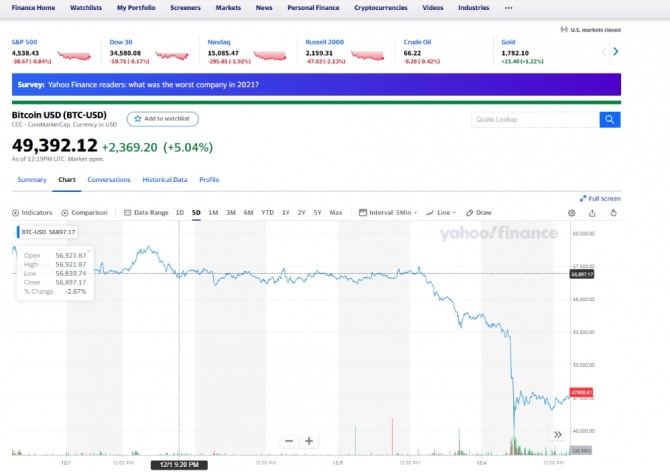
Task: Open the Line chart type dropdown
Action: pos(441,212)
